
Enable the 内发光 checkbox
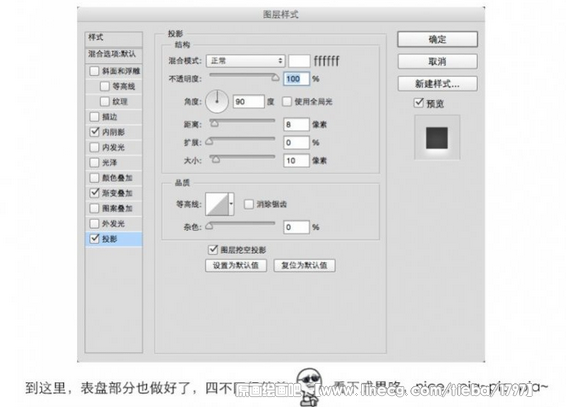(94, 147)
